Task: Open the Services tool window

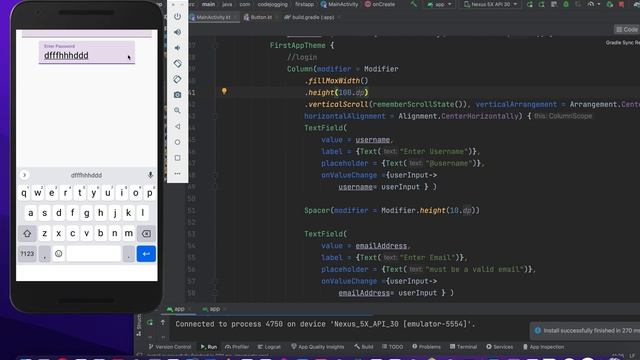Action: click(x=500, y=347)
